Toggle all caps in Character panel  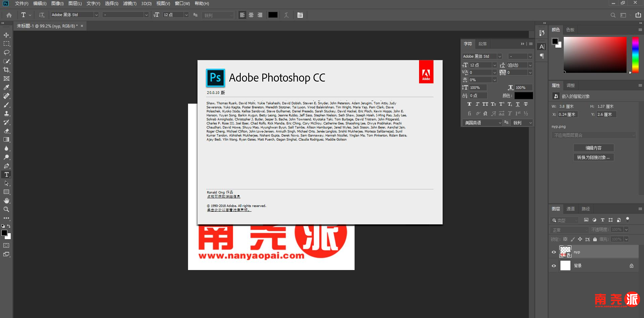[485, 104]
